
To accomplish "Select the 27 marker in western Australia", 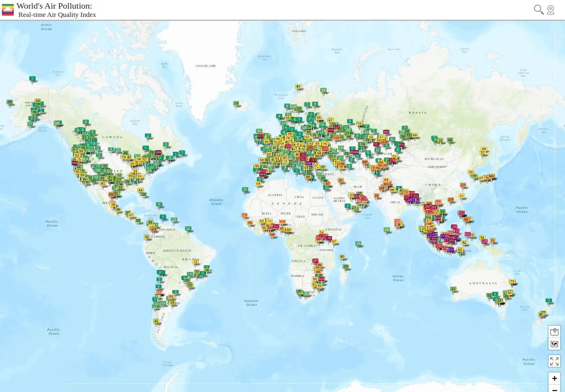I will tap(454, 289).
